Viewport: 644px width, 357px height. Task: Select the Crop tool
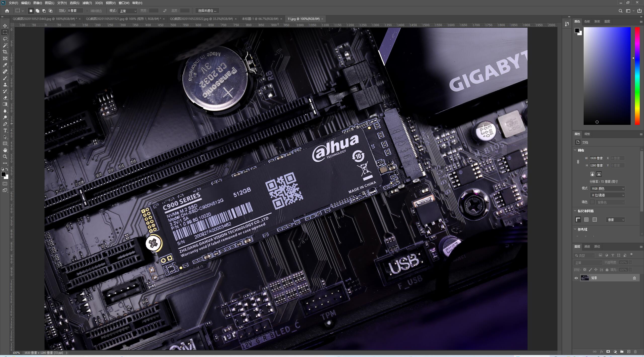5,52
